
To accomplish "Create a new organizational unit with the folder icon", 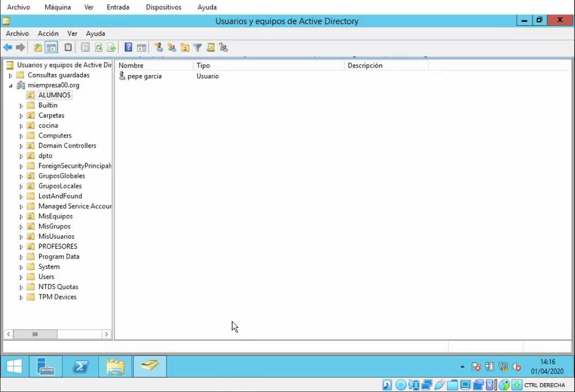I will (185, 47).
